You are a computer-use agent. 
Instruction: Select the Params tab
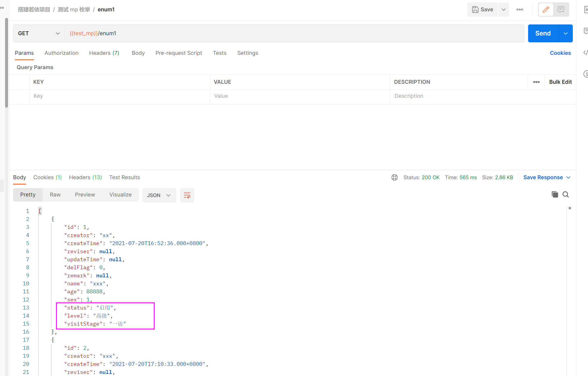pyautogui.click(x=24, y=53)
